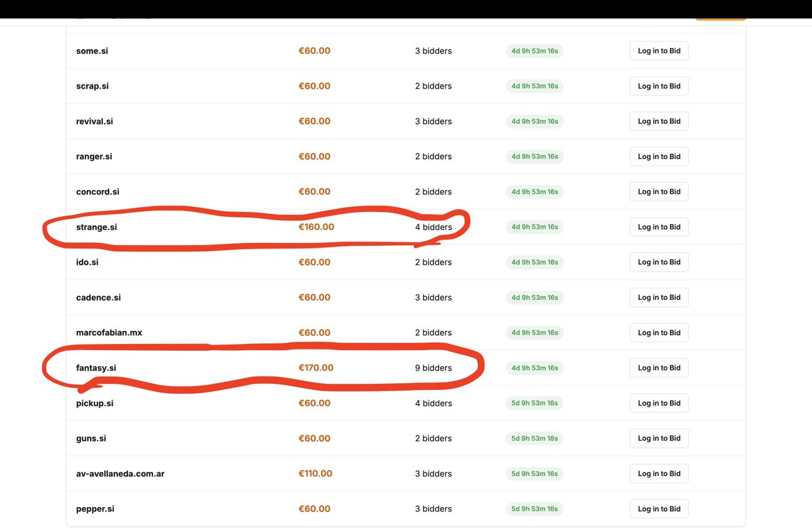Click Log in to Bid for fantasy.si
The width and height of the screenshot is (812, 528).
659,368
